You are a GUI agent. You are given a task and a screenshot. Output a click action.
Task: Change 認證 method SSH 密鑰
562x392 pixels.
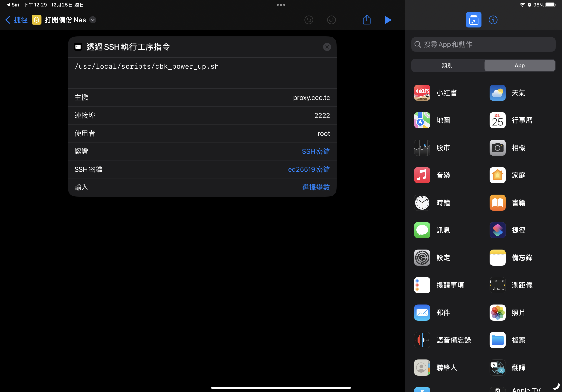[x=316, y=151]
